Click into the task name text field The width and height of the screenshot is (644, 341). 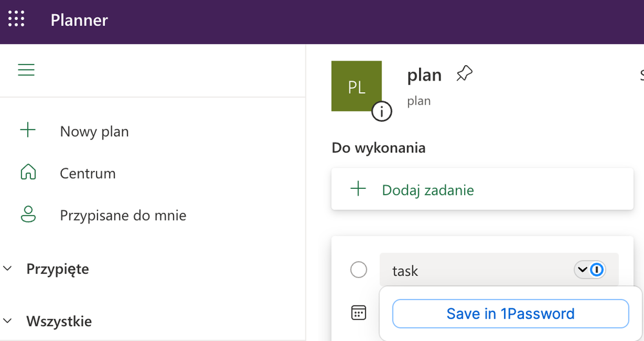coord(477,271)
